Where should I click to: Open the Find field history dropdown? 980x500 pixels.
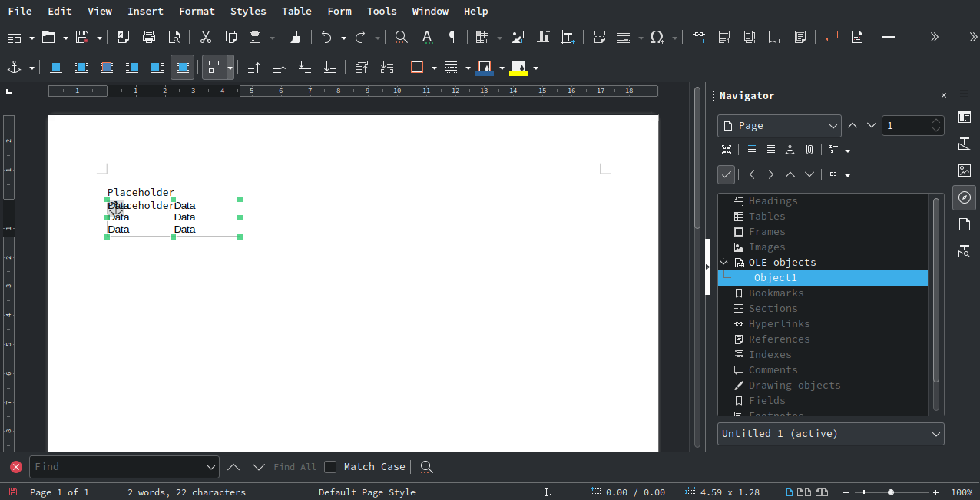[x=212, y=467]
